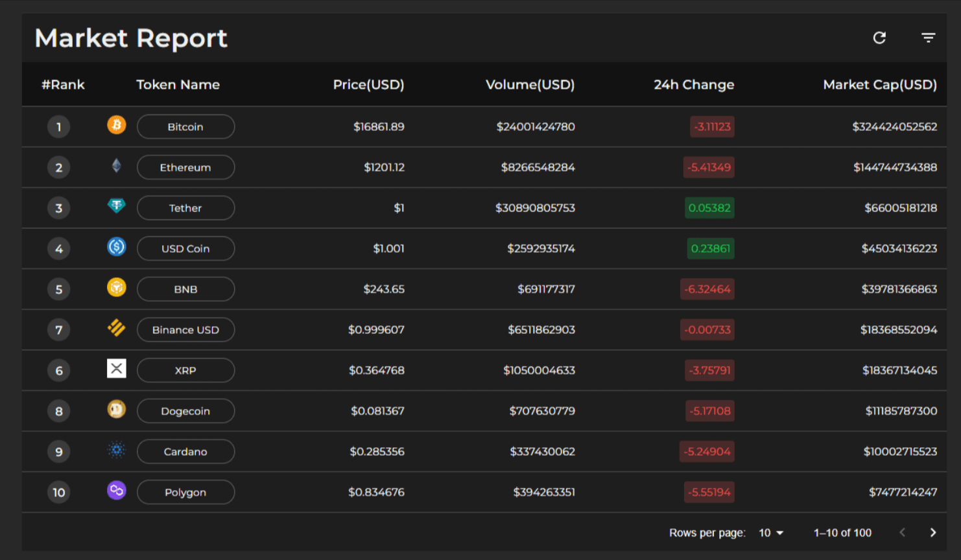Image resolution: width=961 pixels, height=560 pixels.
Task: Sort by Market Cap(USD) column header
Action: coord(880,85)
